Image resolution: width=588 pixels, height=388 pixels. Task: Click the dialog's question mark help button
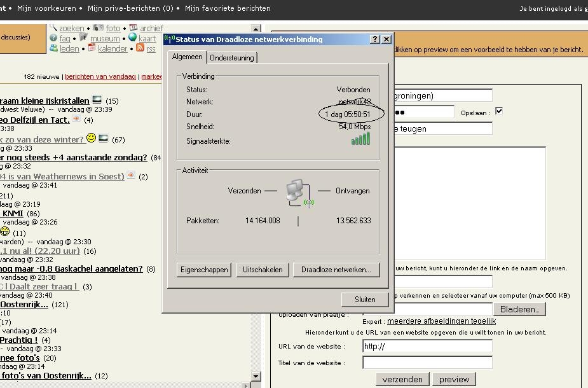(374, 39)
